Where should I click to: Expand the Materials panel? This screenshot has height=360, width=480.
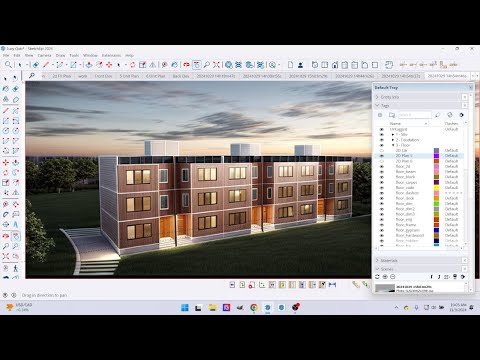tap(389, 260)
